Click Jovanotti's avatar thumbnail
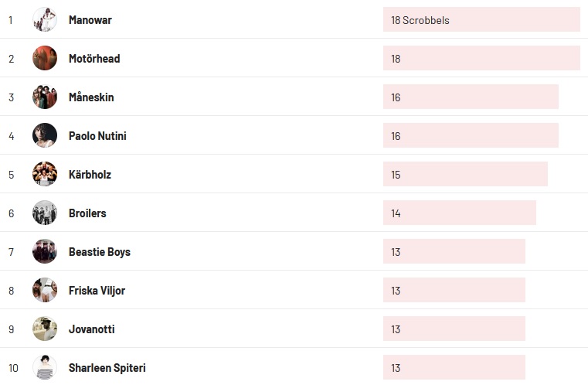Screen dimensions: 588x385 (45, 329)
